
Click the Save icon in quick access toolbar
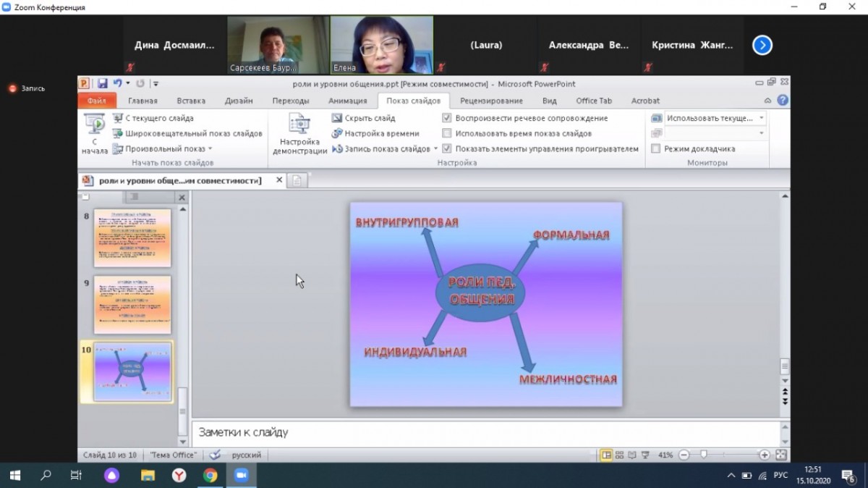point(103,84)
